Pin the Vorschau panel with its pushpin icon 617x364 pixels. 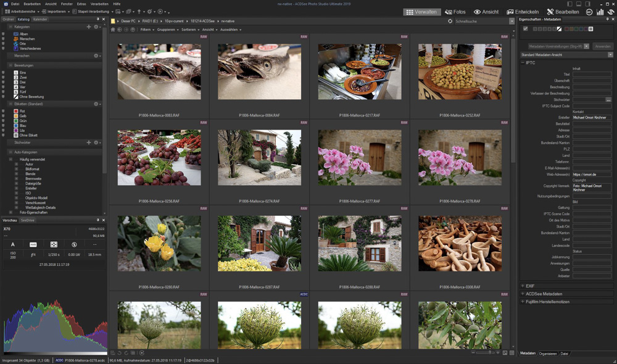coord(98,220)
